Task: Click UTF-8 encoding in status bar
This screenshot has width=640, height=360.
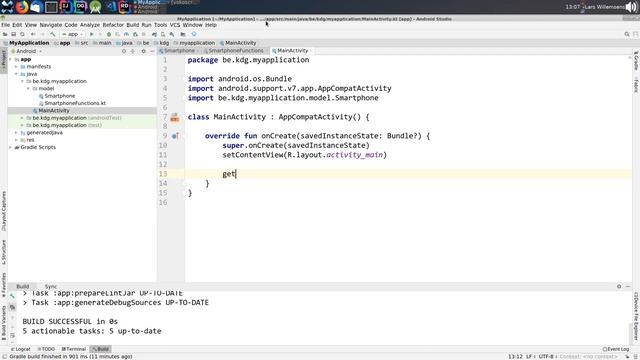Action: tap(546, 356)
